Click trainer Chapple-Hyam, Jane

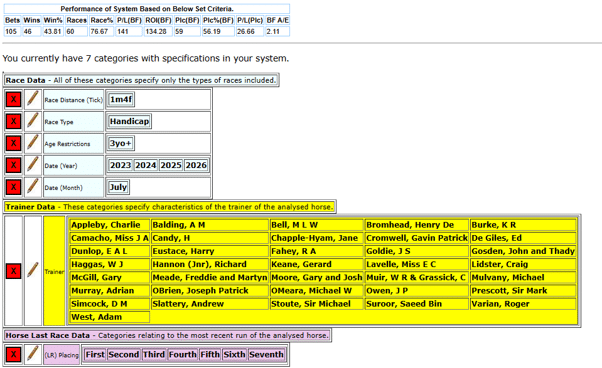(316, 238)
